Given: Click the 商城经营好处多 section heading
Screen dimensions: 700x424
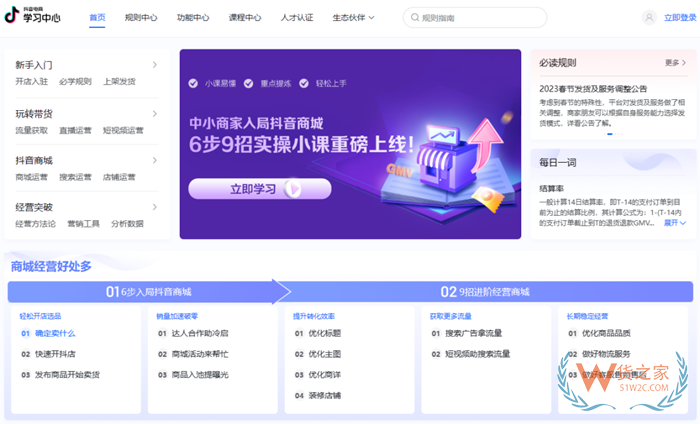Looking at the screenshot, I should click(51, 266).
